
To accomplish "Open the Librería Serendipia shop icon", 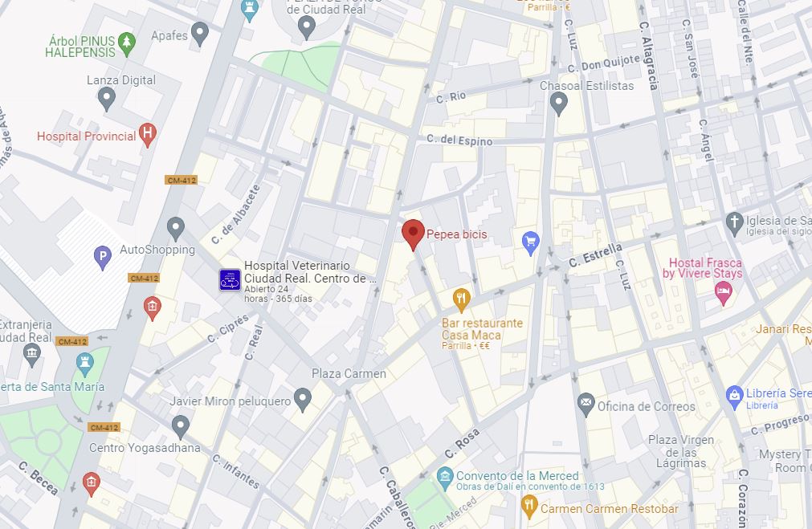I will point(734,397).
